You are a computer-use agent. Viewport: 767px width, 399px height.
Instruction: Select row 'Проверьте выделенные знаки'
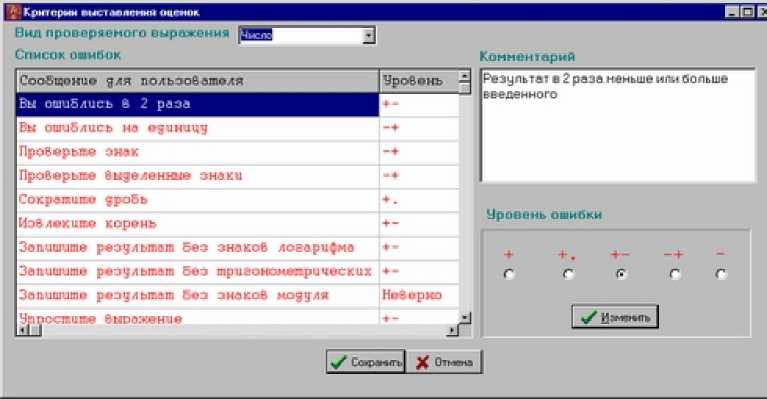click(x=238, y=176)
